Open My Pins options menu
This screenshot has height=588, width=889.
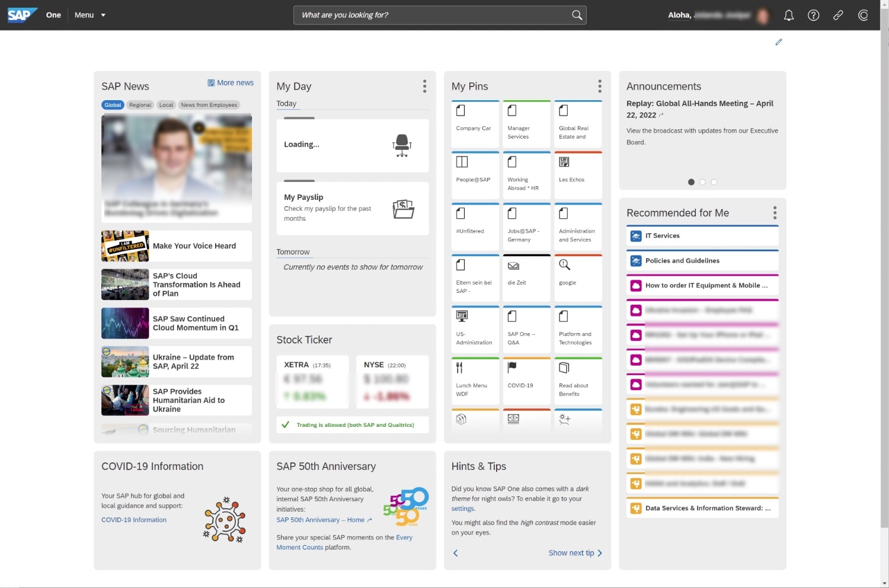pos(600,87)
